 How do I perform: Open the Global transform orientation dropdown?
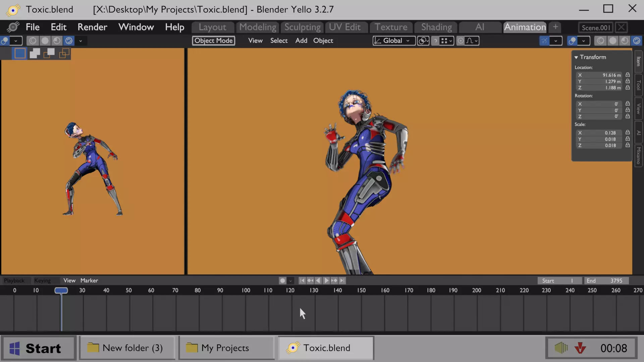click(x=394, y=41)
